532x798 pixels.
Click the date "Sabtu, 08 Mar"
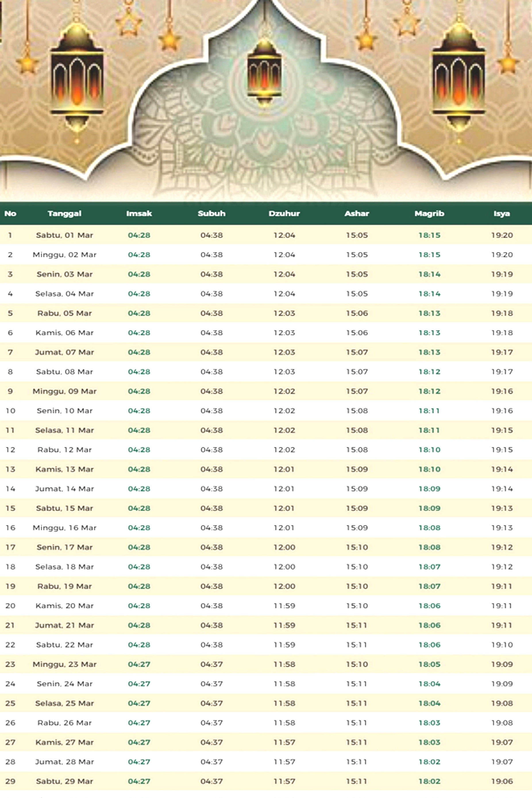[x=64, y=372]
